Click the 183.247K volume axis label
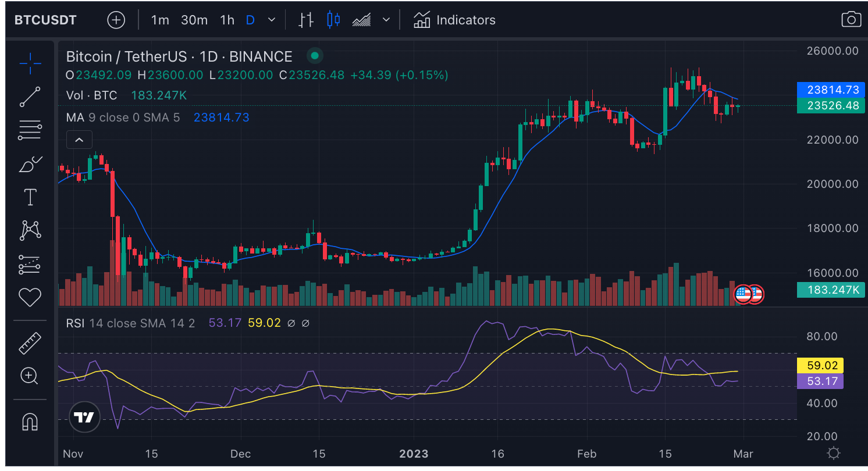Image resolution: width=868 pixels, height=471 pixels. [x=831, y=290]
